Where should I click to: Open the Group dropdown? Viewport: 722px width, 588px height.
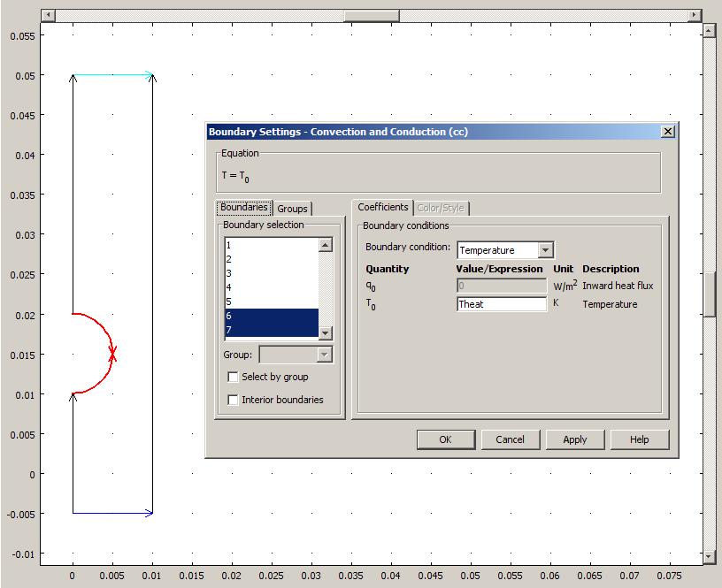point(324,355)
